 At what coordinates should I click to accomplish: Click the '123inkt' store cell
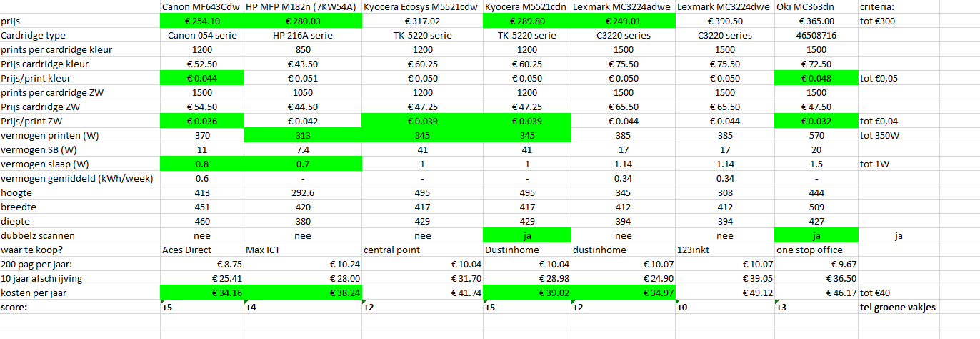724,250
